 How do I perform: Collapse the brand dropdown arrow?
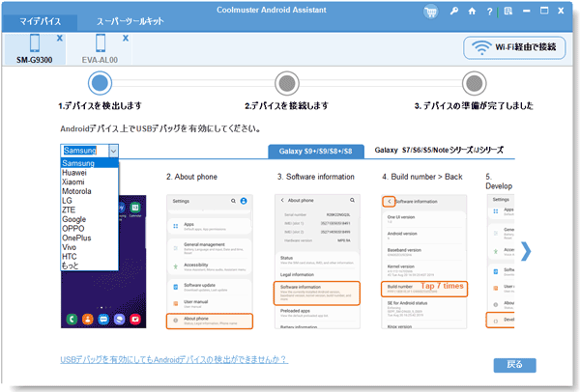[x=113, y=151]
